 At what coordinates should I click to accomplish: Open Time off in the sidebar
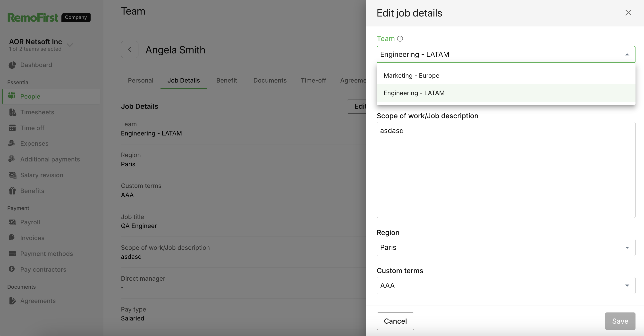32,128
